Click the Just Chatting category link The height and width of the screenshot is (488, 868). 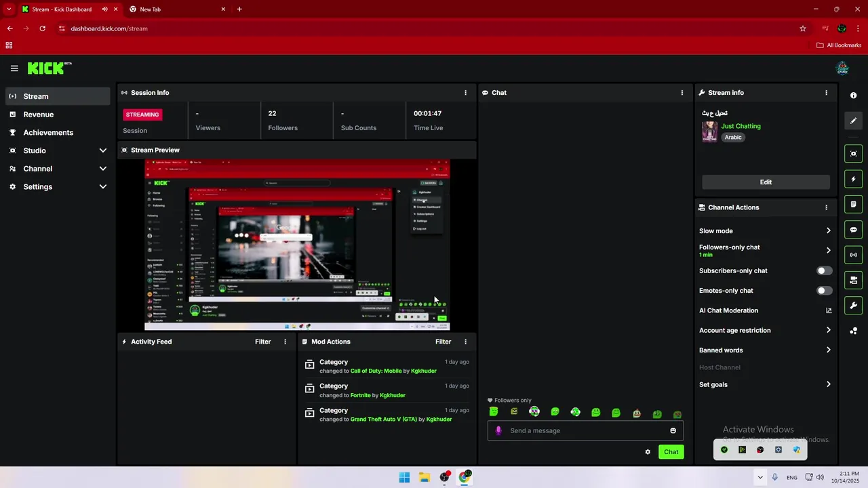pyautogui.click(x=741, y=126)
